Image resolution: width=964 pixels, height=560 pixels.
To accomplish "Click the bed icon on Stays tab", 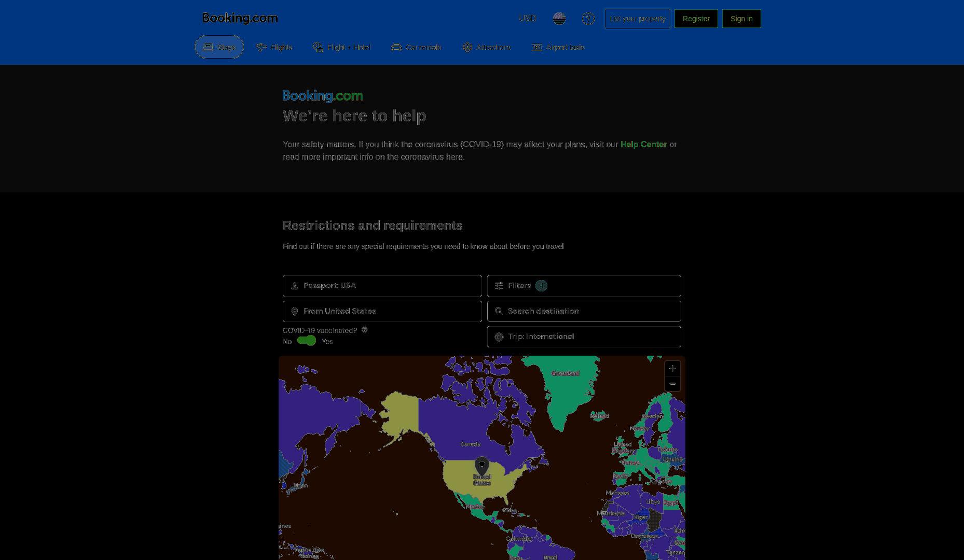I will coord(208,47).
